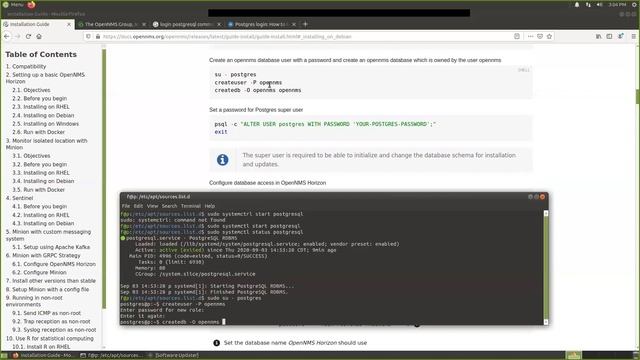
Task: Open '2.3. Installing on RHEL' link
Action: (x=41, y=107)
